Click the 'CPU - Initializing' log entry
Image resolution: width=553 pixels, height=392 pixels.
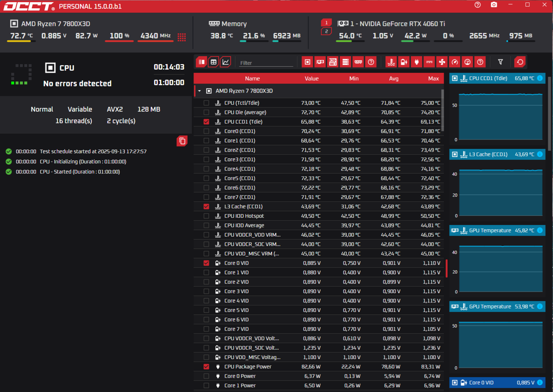click(x=83, y=162)
